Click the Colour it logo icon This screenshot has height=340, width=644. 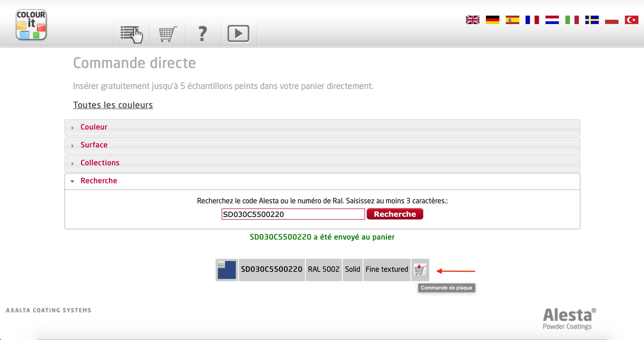[31, 25]
